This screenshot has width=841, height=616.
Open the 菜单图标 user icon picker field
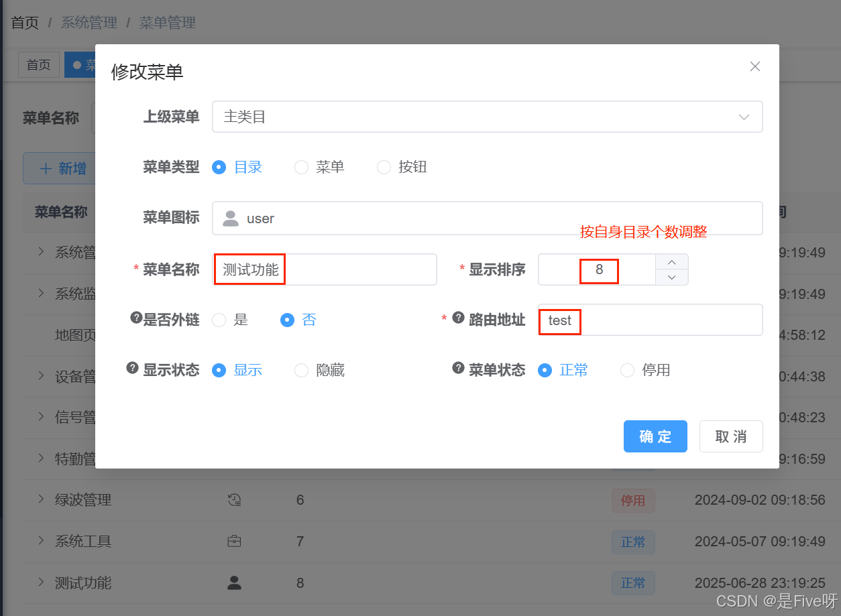[x=488, y=219]
